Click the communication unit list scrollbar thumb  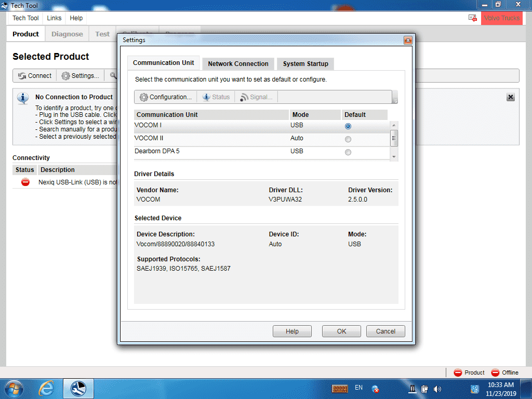(x=394, y=138)
